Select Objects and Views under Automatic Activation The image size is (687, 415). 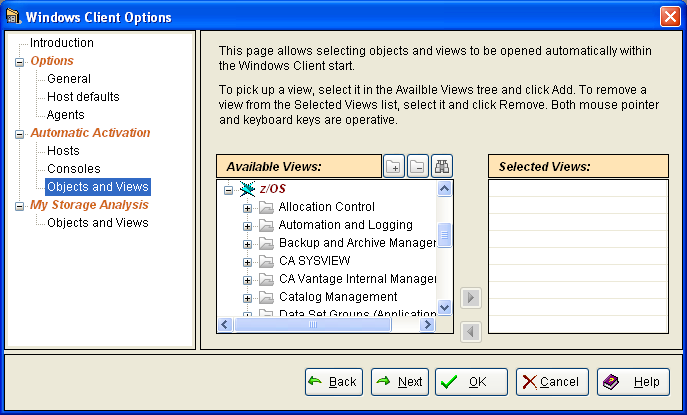98,187
